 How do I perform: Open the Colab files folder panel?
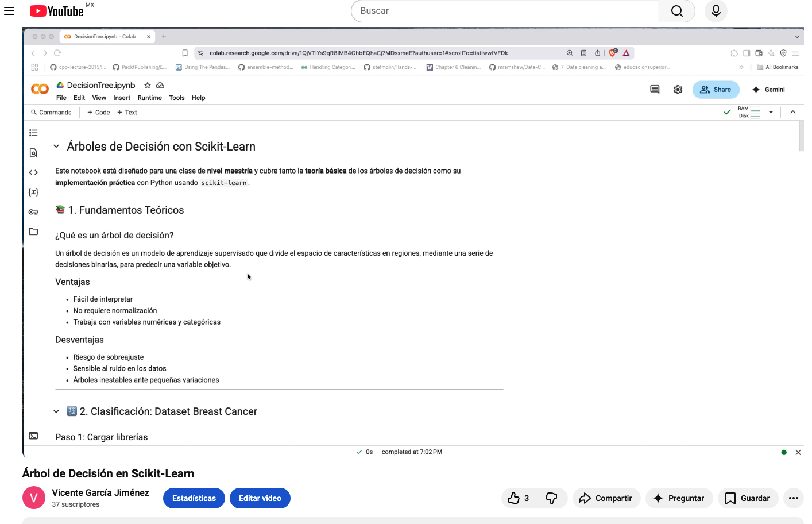33,232
